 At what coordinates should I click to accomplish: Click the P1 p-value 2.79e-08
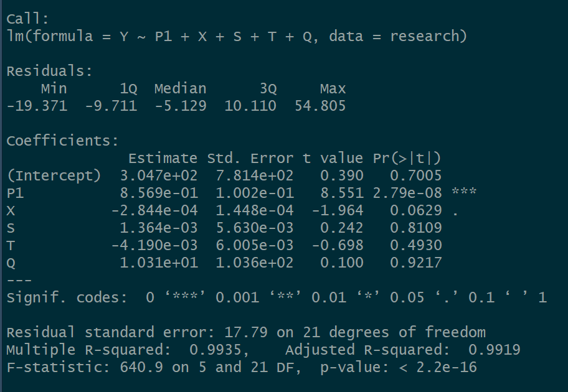407,194
